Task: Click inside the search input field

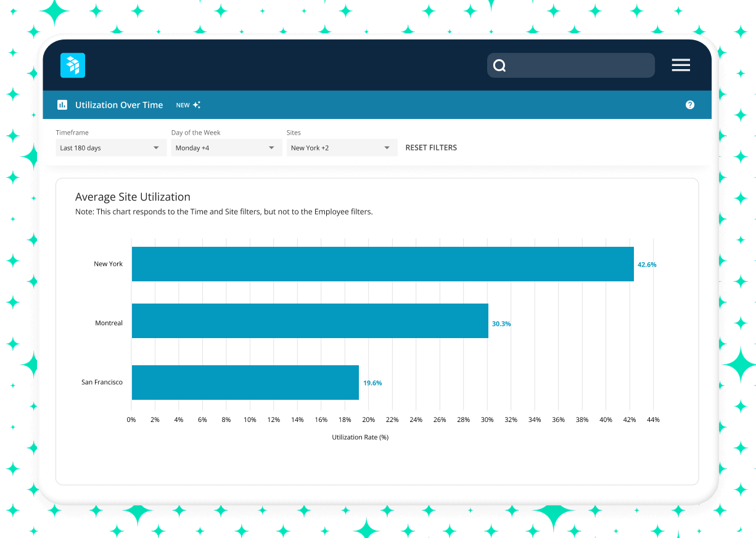Action: [x=580, y=65]
